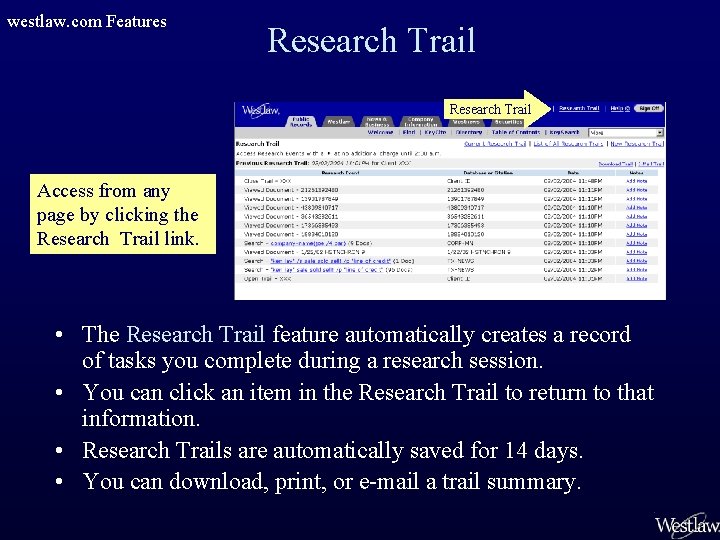This screenshot has height=540, width=720.
Task: Click the "Close Trail - XXX" event text
Action: point(267,181)
